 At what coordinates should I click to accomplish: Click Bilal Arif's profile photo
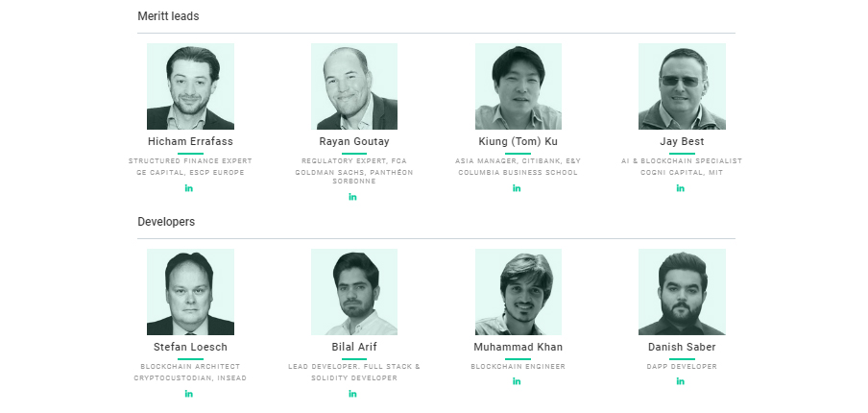coord(354,292)
